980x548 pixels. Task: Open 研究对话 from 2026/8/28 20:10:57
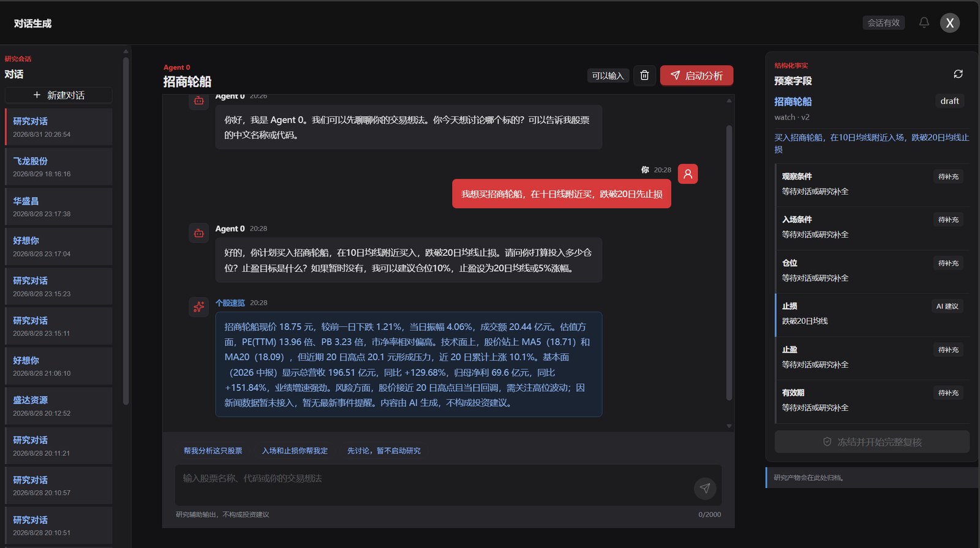tap(59, 485)
